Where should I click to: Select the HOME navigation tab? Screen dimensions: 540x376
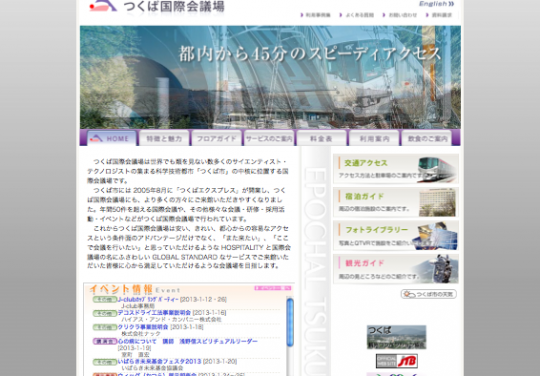(x=111, y=138)
